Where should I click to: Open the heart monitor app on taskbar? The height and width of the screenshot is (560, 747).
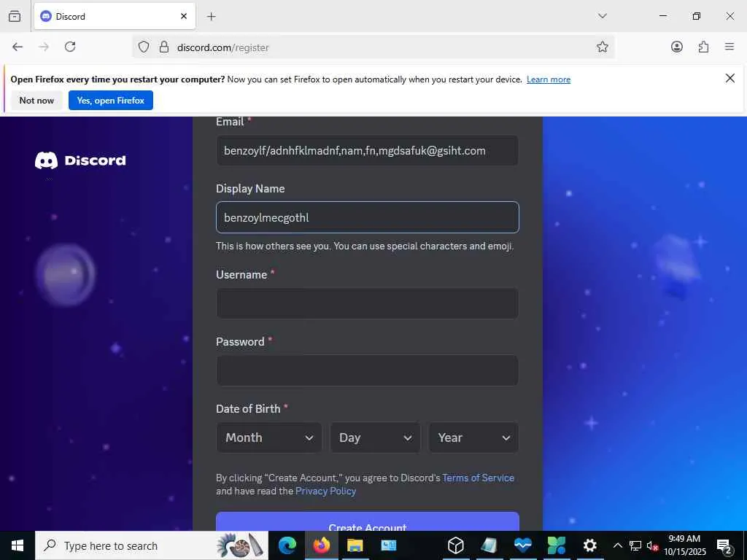pyautogui.click(x=522, y=545)
